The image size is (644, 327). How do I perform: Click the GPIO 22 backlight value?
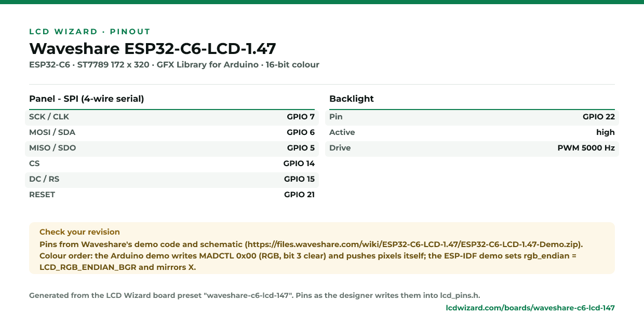[599, 117]
